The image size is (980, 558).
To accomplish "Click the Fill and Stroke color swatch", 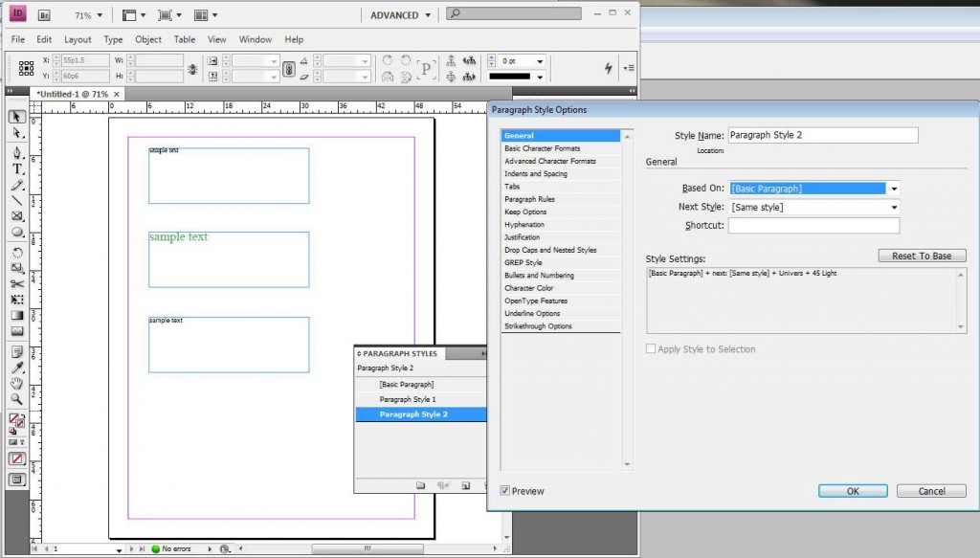I will tap(17, 422).
